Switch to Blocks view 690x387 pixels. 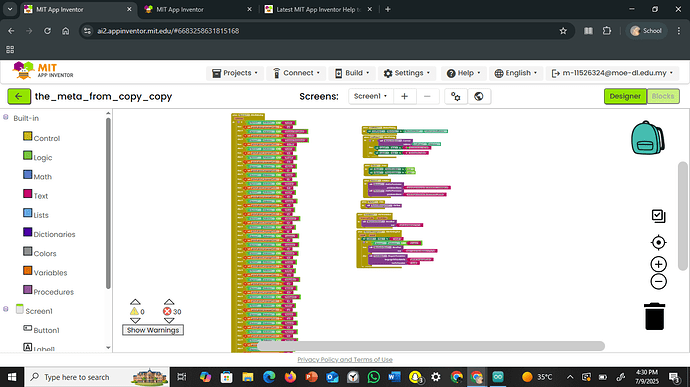click(x=663, y=96)
